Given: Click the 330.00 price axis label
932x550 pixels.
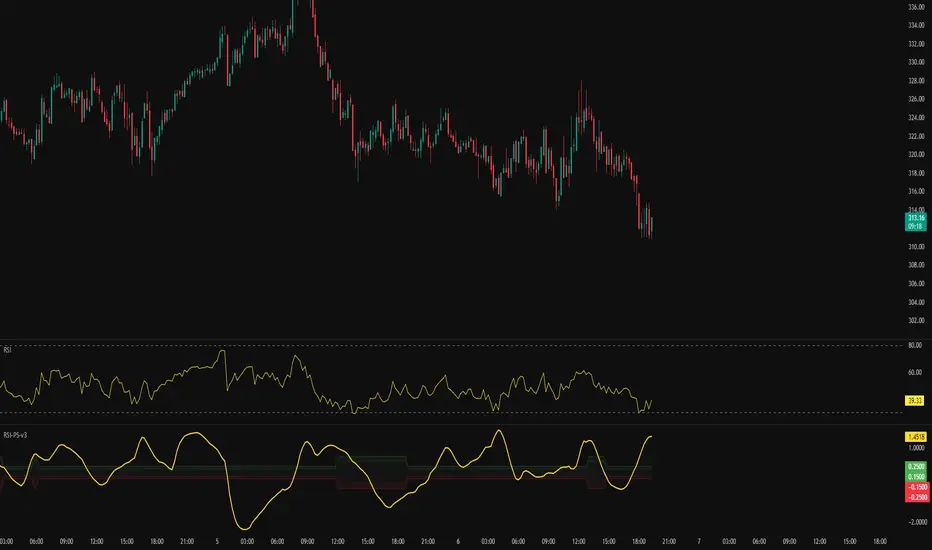Looking at the screenshot, I should coord(916,62).
